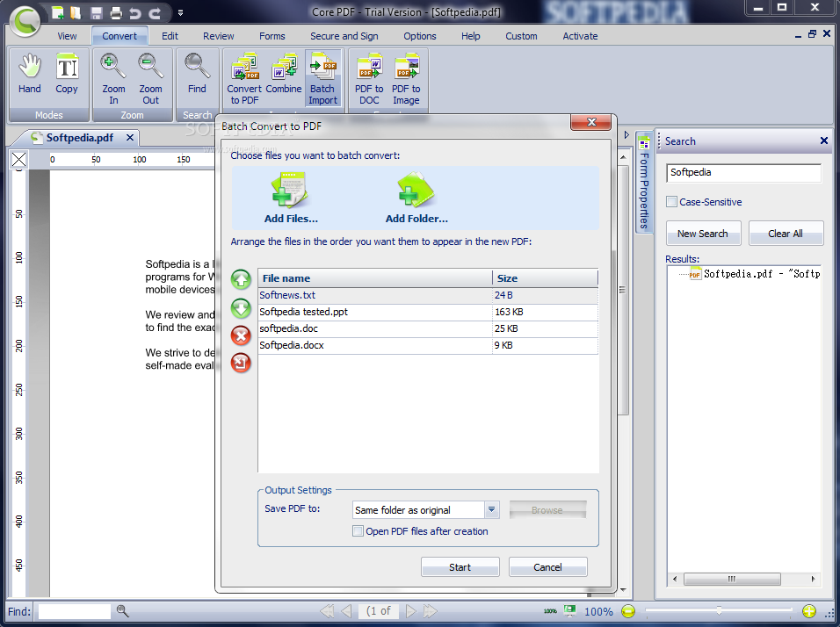Click the Find bar search magnifier icon
The height and width of the screenshot is (627, 840).
coord(122,611)
